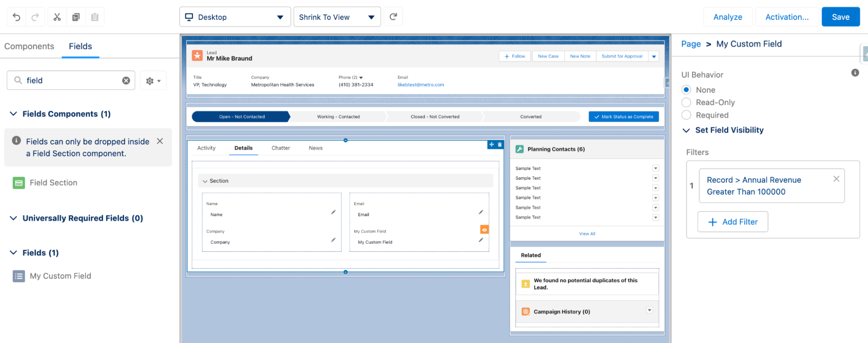Viewport: 868px width, 343px height.
Task: Collapse the Set Field Visibility section
Action: [686, 130]
